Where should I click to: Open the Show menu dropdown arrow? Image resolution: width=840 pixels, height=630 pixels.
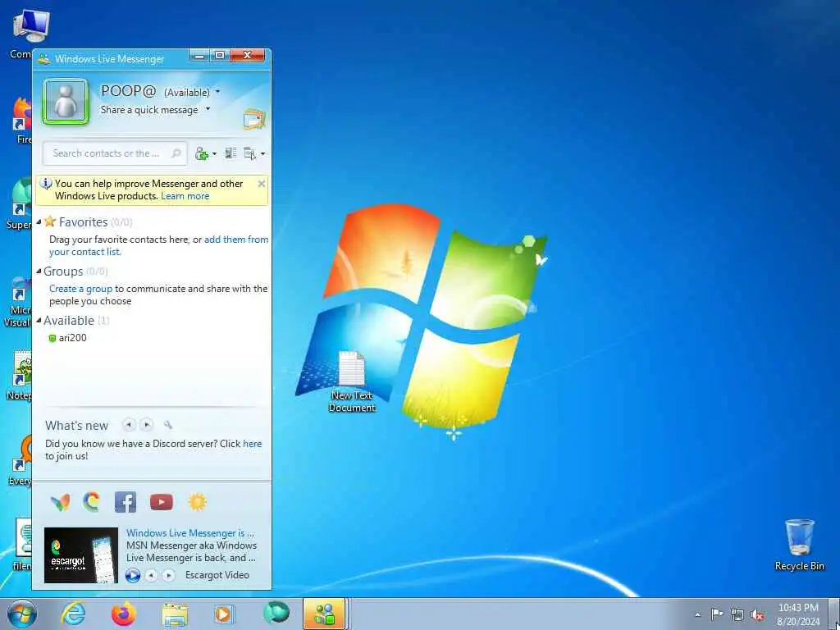pos(262,154)
